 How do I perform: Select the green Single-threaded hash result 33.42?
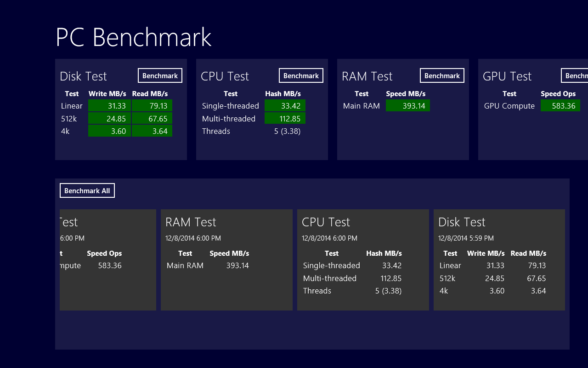pyautogui.click(x=285, y=106)
